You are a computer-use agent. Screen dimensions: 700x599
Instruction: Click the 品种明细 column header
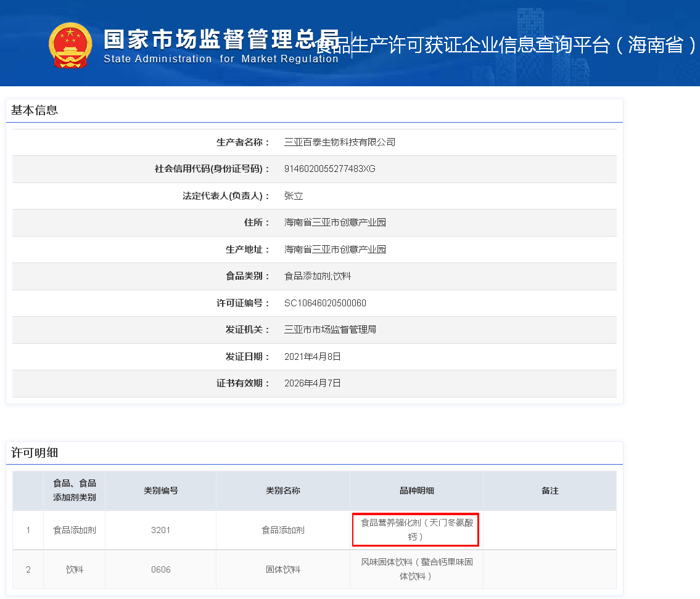point(416,491)
